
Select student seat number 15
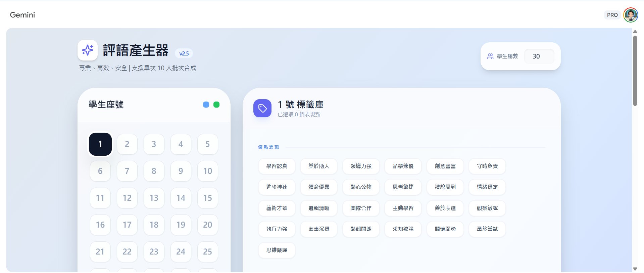[x=208, y=198]
